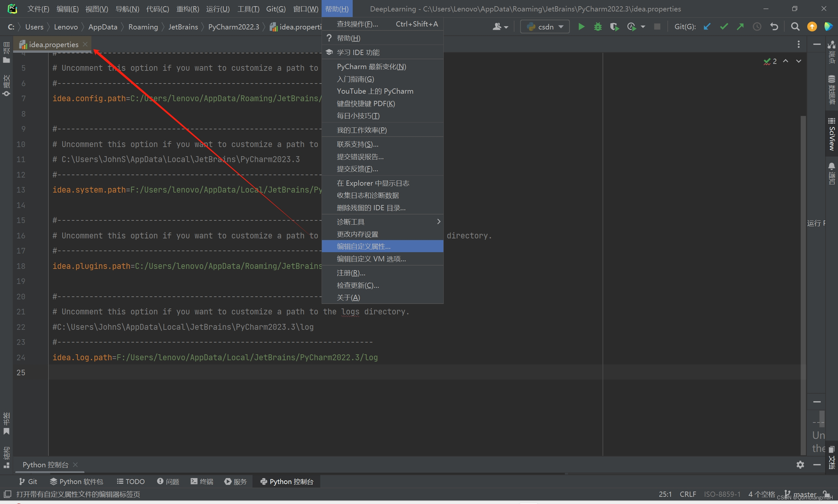Open the Git(G) menu
This screenshot has width=838, height=504.
276,9
